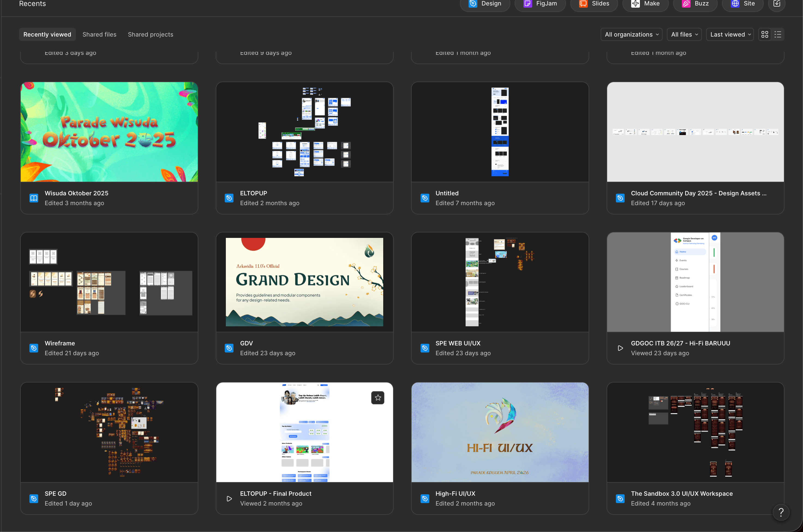This screenshot has width=803, height=532.
Task: Click the 'ELTOPUP - Final Product' file name
Action: click(x=276, y=494)
